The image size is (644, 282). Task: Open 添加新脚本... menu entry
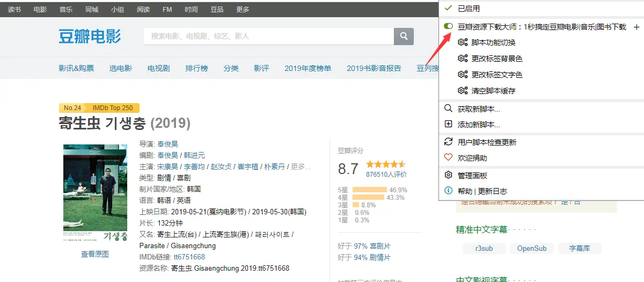click(479, 125)
